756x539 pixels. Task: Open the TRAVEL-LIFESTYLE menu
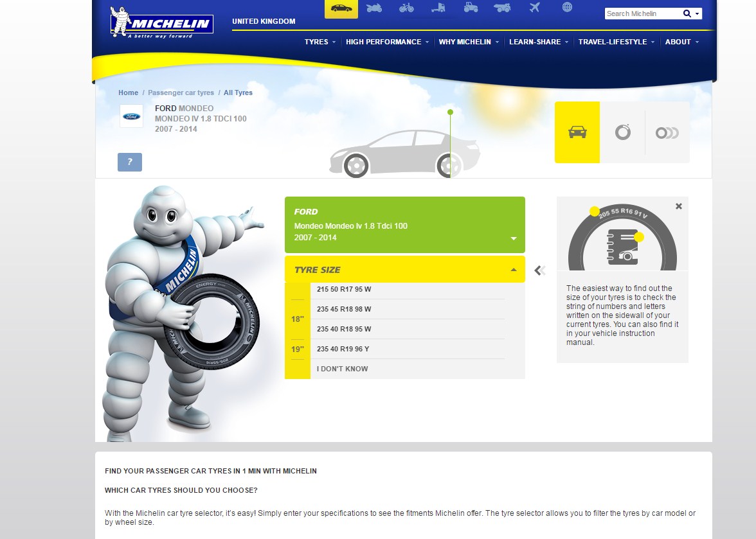[616, 42]
